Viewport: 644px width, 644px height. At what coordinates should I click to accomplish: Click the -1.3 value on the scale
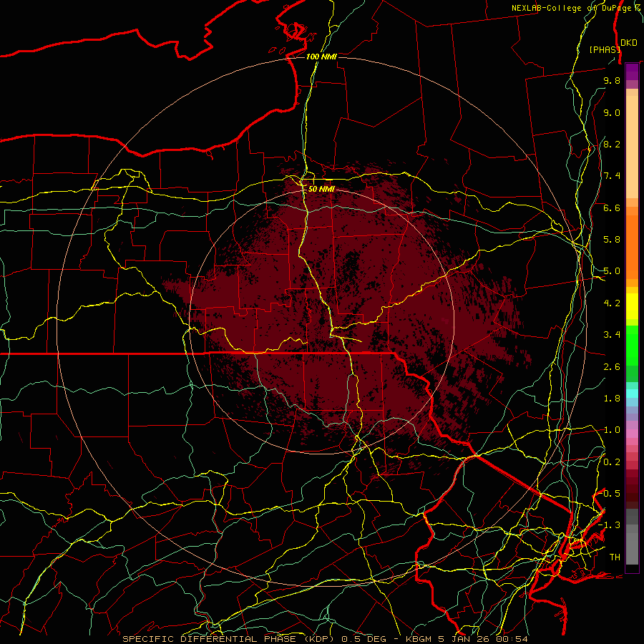[x=610, y=525]
